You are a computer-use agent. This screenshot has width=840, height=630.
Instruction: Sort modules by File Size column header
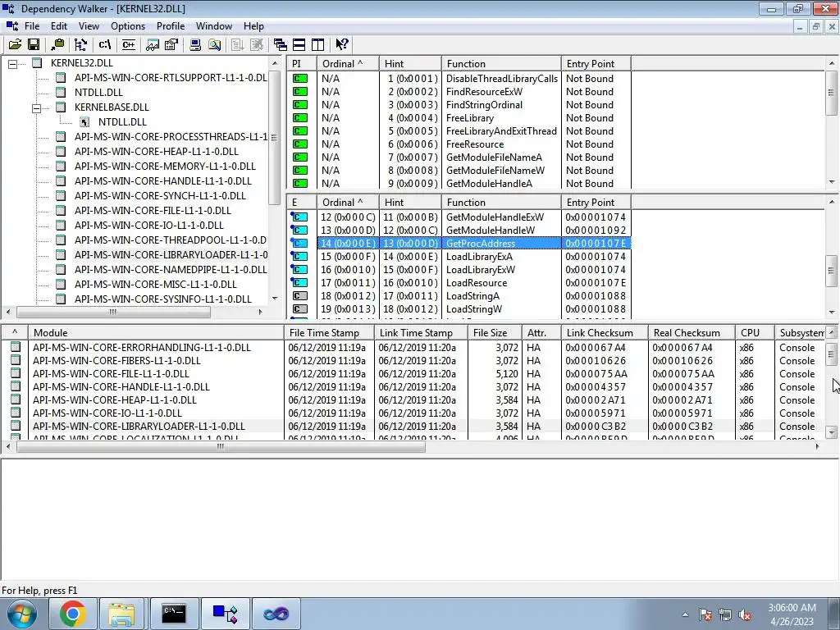click(495, 333)
